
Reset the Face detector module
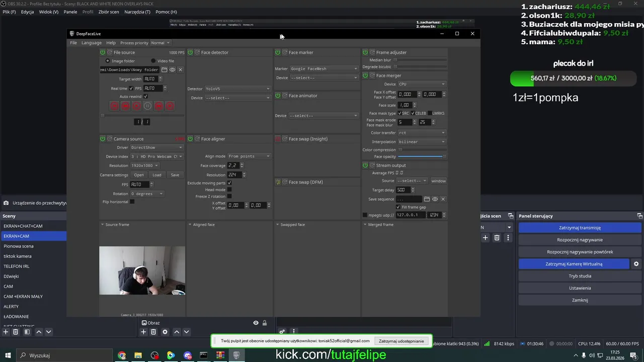click(x=197, y=52)
